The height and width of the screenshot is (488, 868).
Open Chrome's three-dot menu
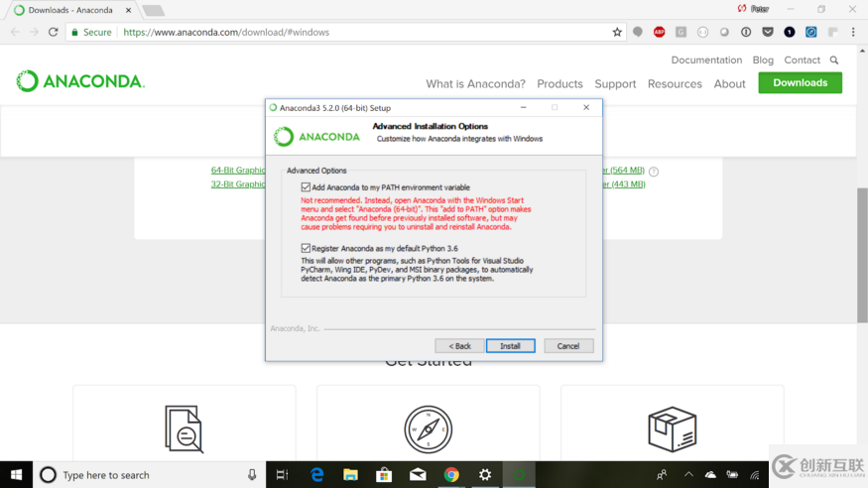(x=853, y=32)
